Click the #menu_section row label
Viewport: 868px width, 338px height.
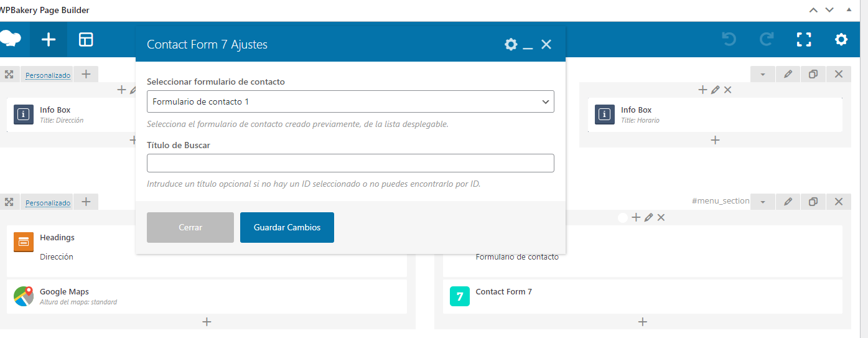pyautogui.click(x=721, y=201)
